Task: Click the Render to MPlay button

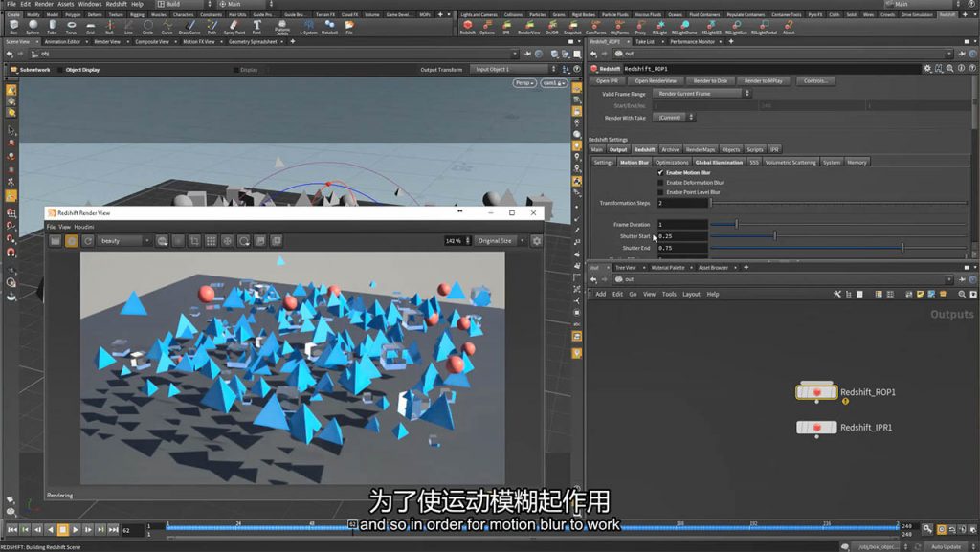Action: tap(763, 81)
